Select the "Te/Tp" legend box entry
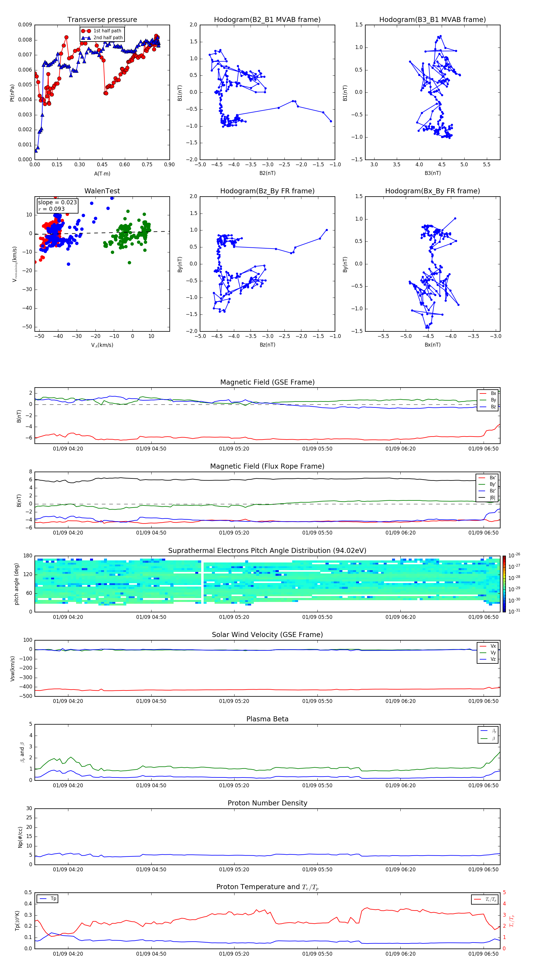Screen dimensions: 535x980 tap(485, 899)
